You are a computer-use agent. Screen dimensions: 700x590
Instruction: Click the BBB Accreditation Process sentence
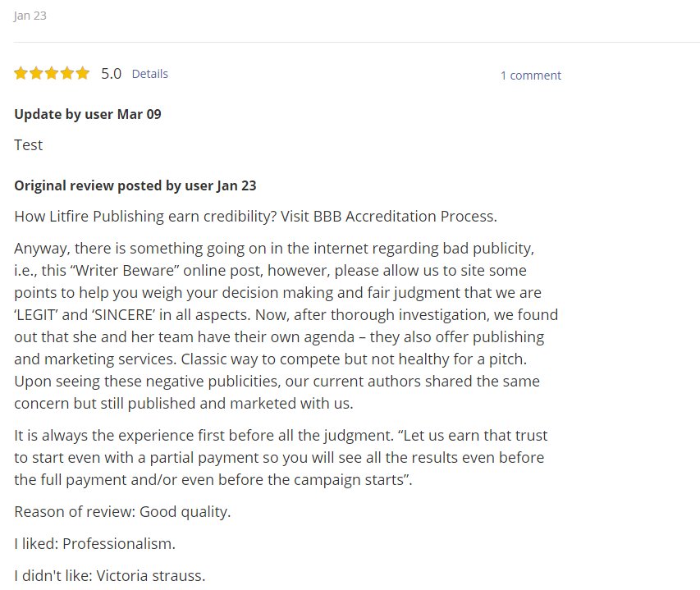pyautogui.click(x=255, y=217)
